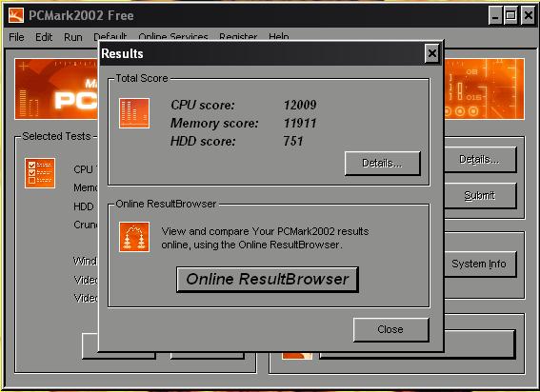Image resolution: width=540 pixels, height=392 pixels.
Task: Minimize the PCMark2002 window
Action: click(x=495, y=15)
